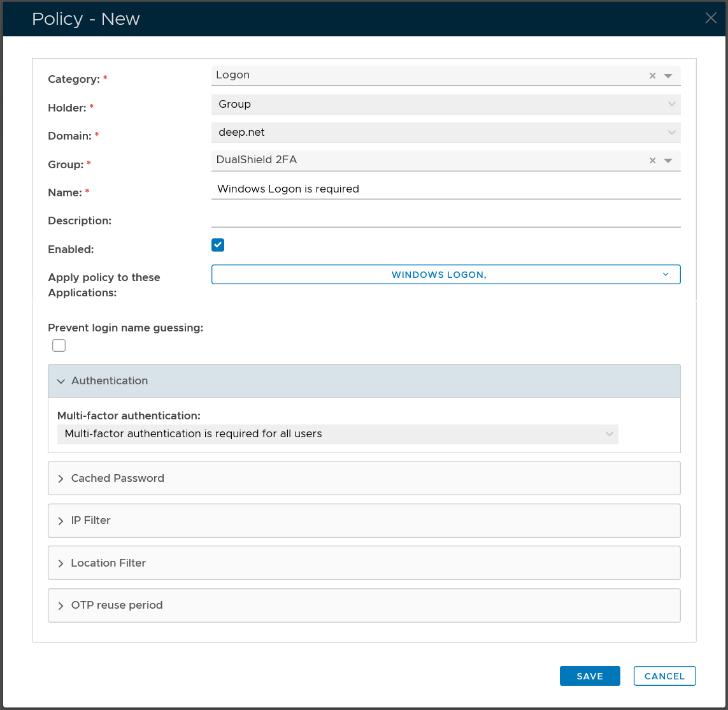Open the Domain dropdown showing deep.net
The width and height of the screenshot is (728, 710).
coord(445,133)
